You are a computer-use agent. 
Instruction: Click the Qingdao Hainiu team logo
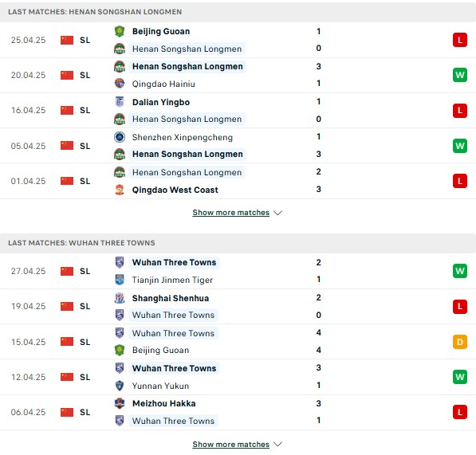click(120, 84)
